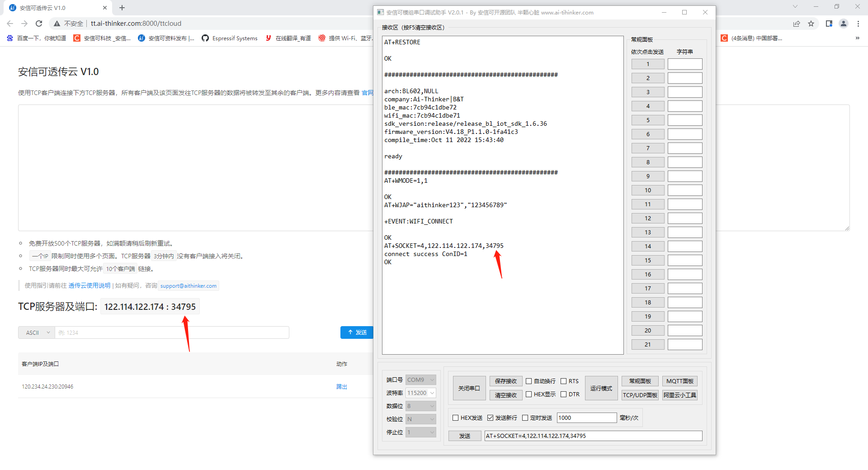
Task: Click the web page message text area
Action: coord(195,168)
